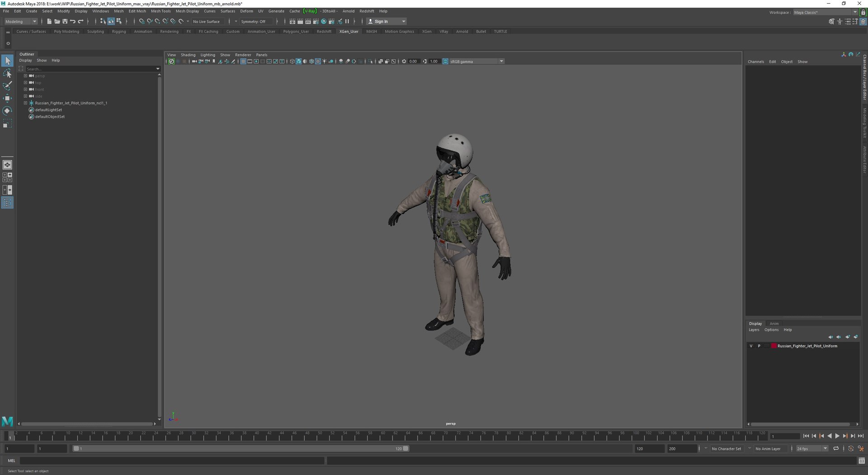Click the Render current frame icon
The height and width of the screenshot is (475, 868).
[x=300, y=21]
